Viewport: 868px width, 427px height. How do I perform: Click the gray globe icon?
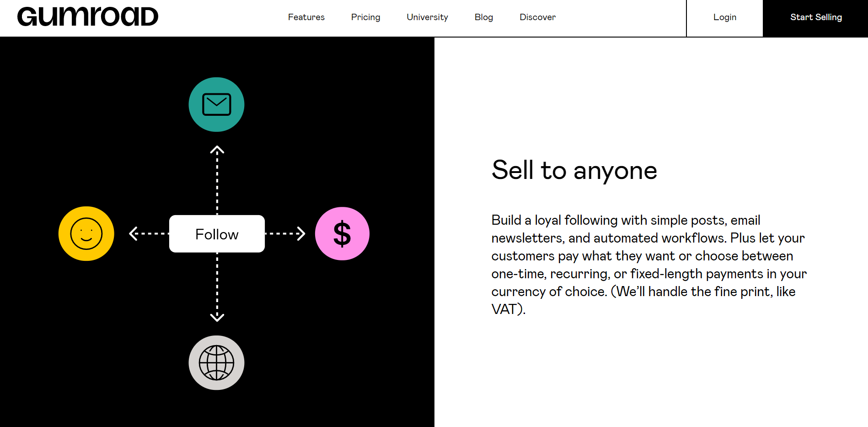[x=216, y=362]
